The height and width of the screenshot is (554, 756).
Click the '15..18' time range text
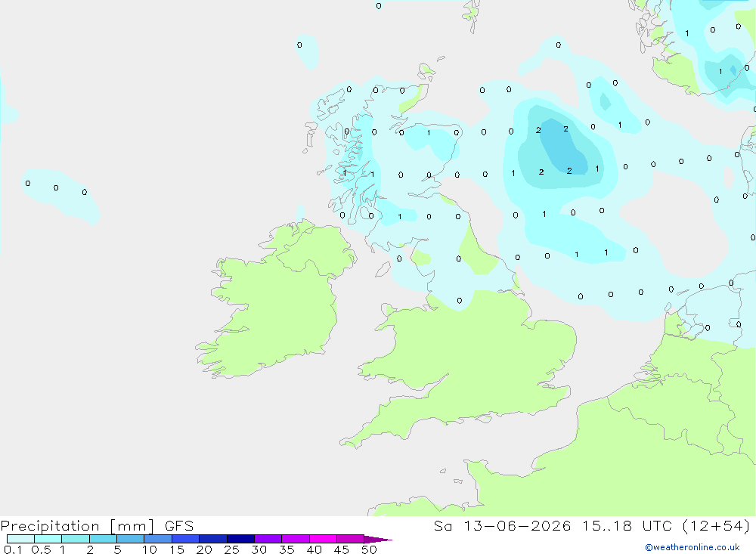(x=606, y=526)
